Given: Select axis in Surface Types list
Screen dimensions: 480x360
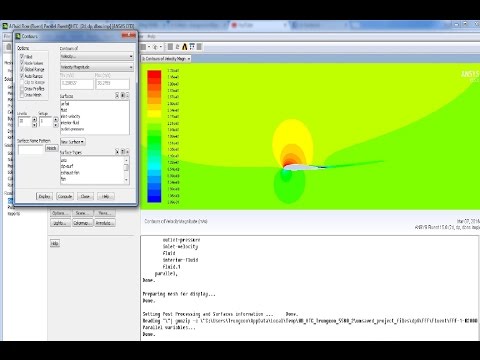Looking at the screenshot, I should coord(92,160).
